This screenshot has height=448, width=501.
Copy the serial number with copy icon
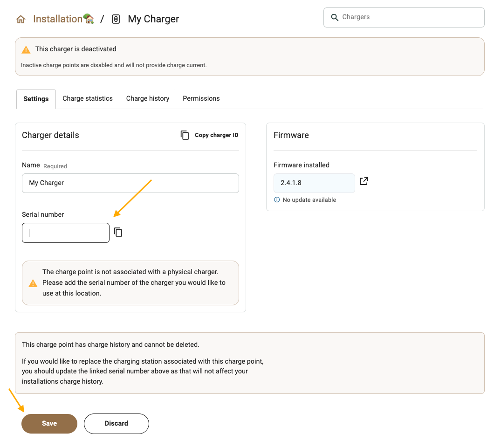coord(118,232)
